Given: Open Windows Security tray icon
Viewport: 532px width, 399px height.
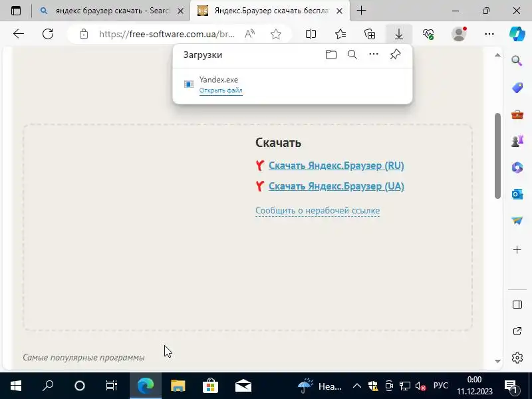Looking at the screenshot, I should click(x=373, y=386).
